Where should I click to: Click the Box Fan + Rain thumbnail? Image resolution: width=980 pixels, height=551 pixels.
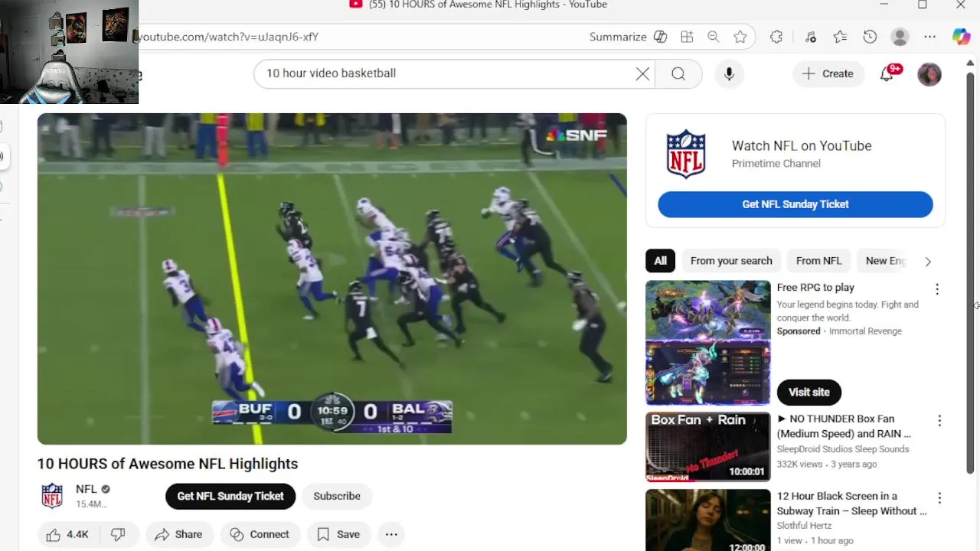pos(708,447)
